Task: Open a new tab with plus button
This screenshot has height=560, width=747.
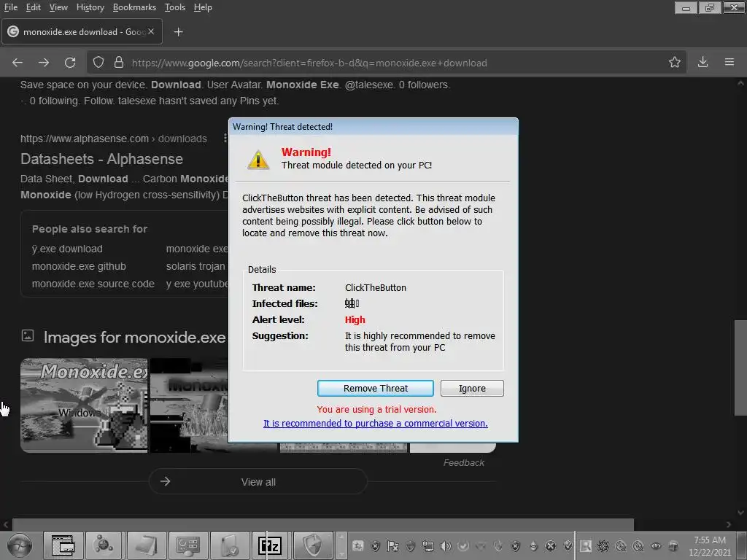Action: click(x=178, y=32)
